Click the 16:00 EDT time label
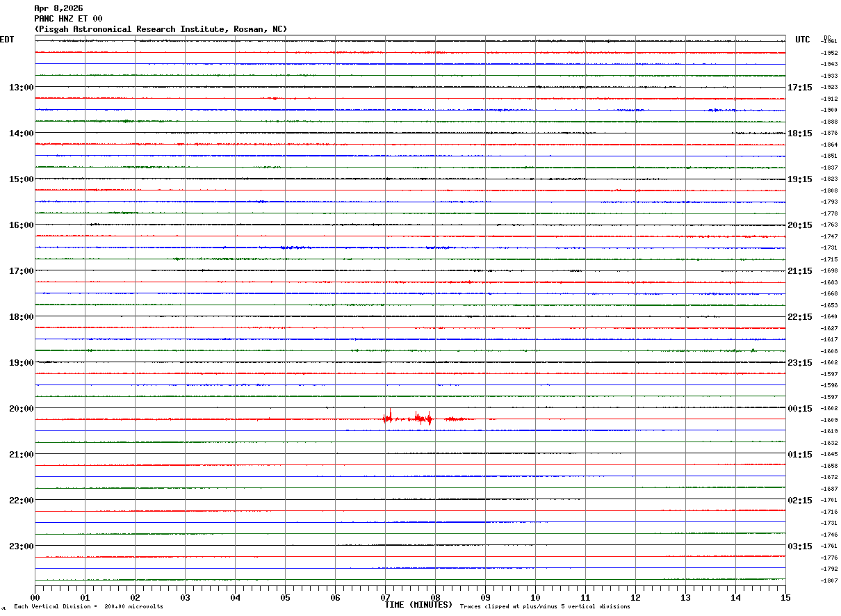841x616 pixels. [x=21, y=225]
